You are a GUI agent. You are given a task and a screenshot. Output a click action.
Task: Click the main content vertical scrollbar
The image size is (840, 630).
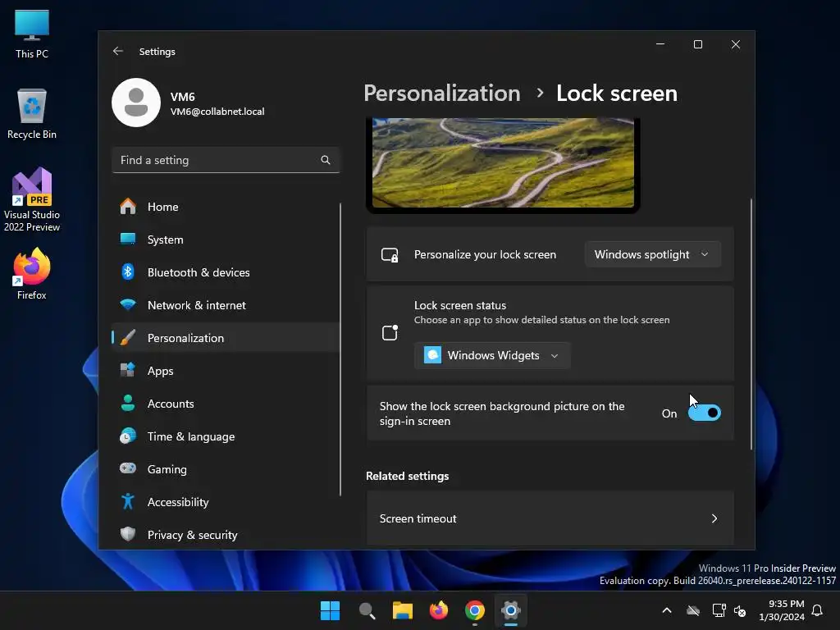751,324
